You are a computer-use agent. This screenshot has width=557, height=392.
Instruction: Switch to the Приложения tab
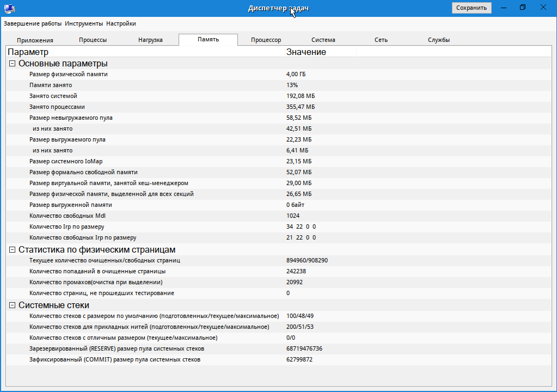(35, 40)
